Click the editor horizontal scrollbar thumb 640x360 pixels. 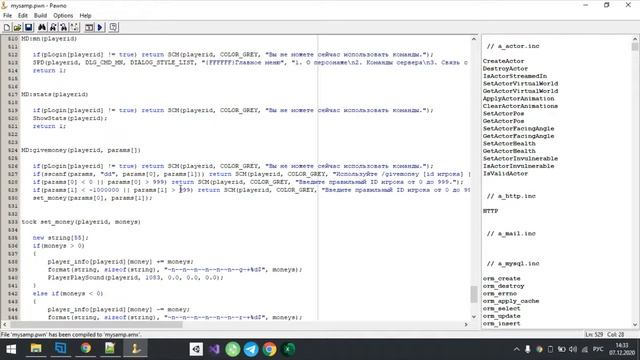point(96,324)
